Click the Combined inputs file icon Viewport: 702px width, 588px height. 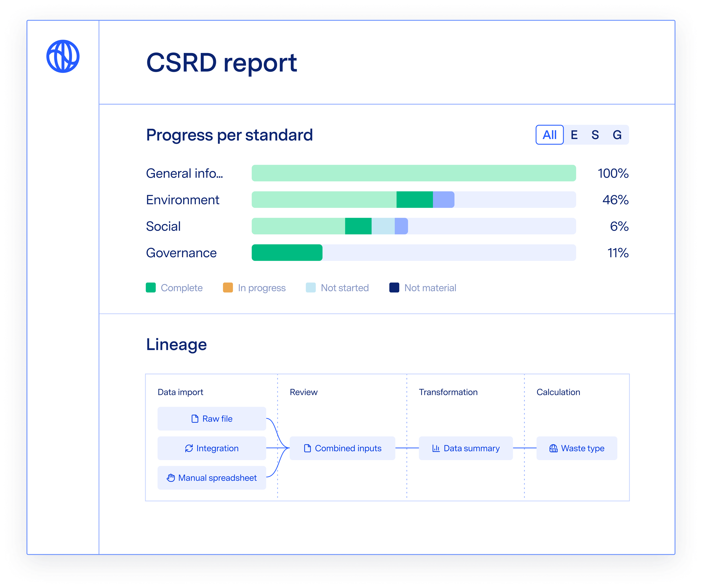tap(307, 448)
